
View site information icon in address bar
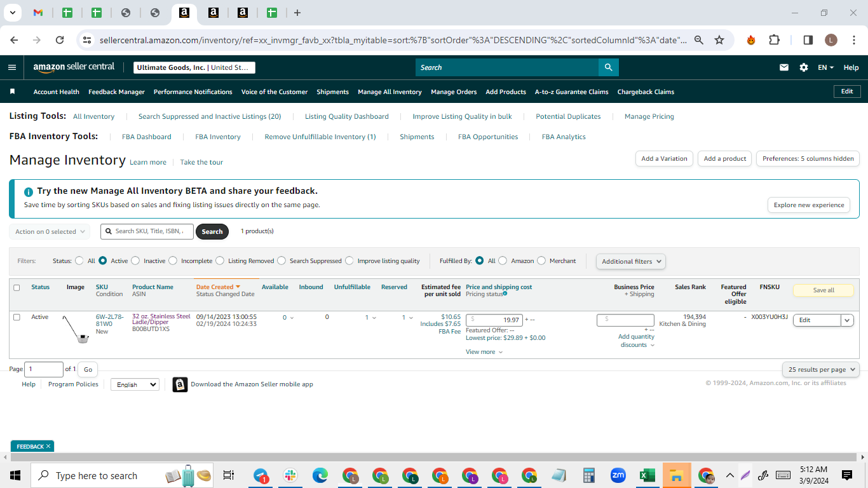coord(87,40)
